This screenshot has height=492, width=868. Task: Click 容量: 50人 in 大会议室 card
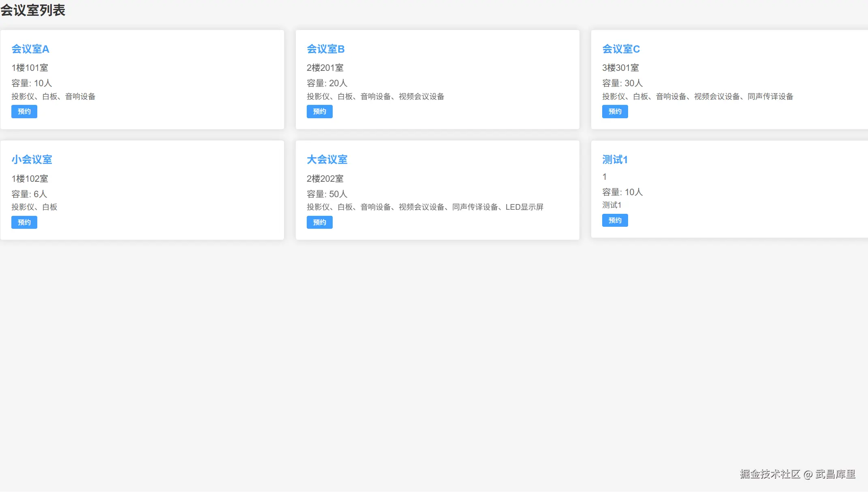click(x=327, y=194)
